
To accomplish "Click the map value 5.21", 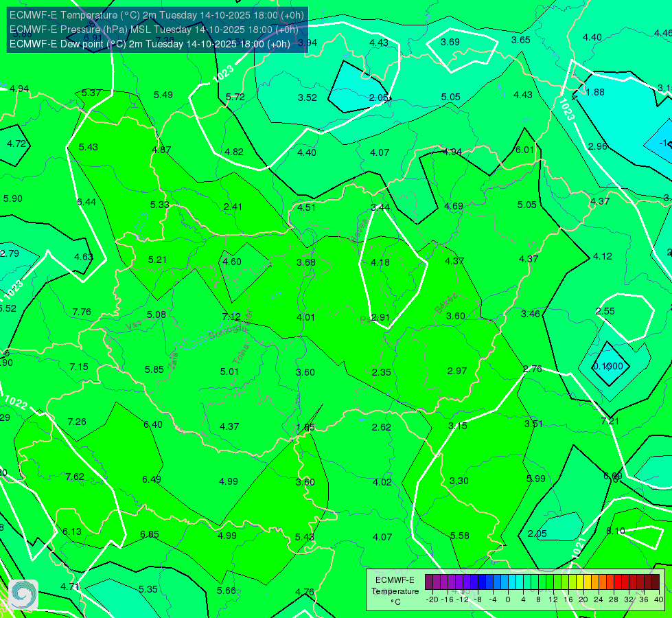I will click(157, 260).
